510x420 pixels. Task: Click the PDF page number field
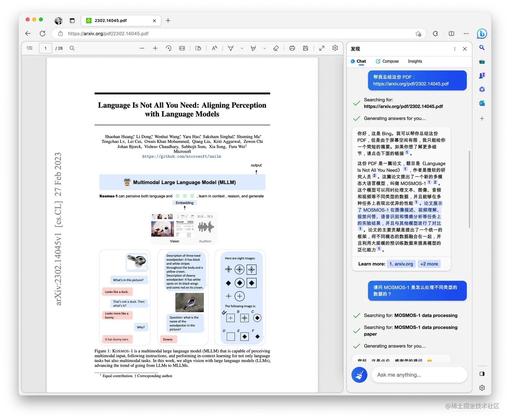(46, 48)
